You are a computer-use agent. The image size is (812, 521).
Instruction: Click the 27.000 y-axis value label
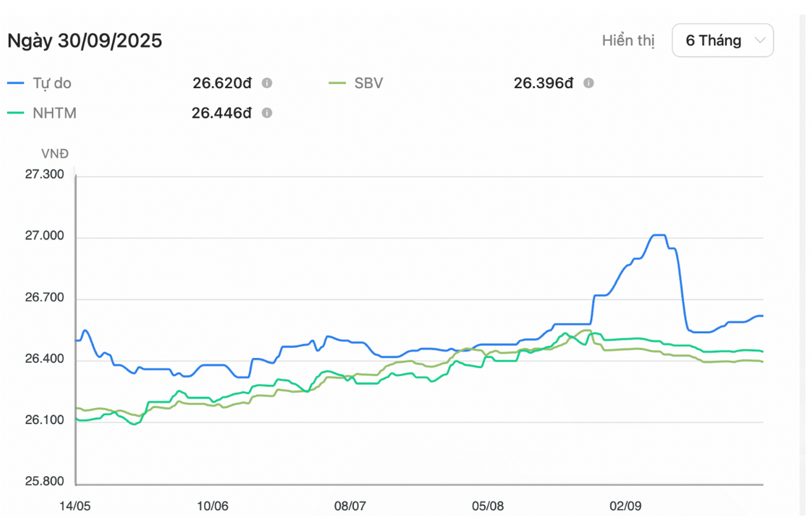(x=44, y=237)
